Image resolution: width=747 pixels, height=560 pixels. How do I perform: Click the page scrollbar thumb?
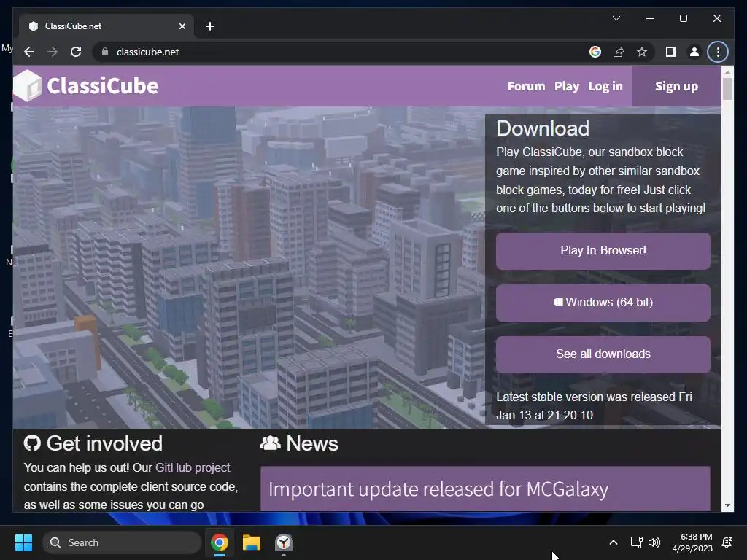[727, 88]
